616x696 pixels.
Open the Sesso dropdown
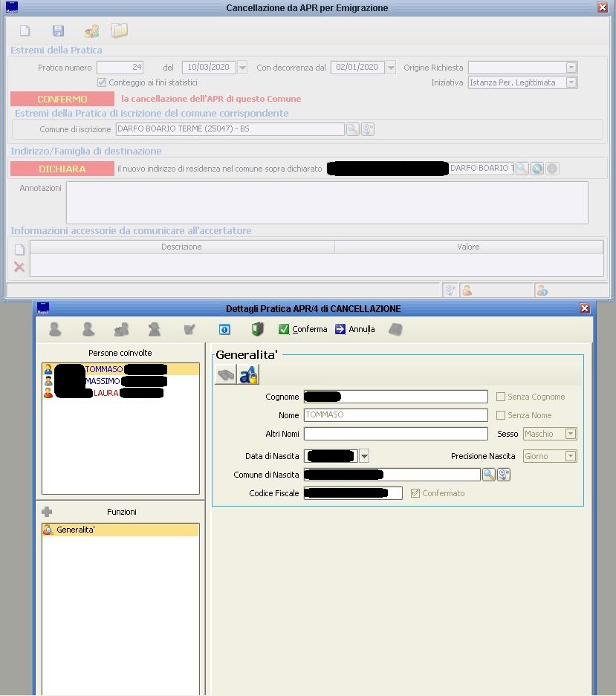click(571, 434)
